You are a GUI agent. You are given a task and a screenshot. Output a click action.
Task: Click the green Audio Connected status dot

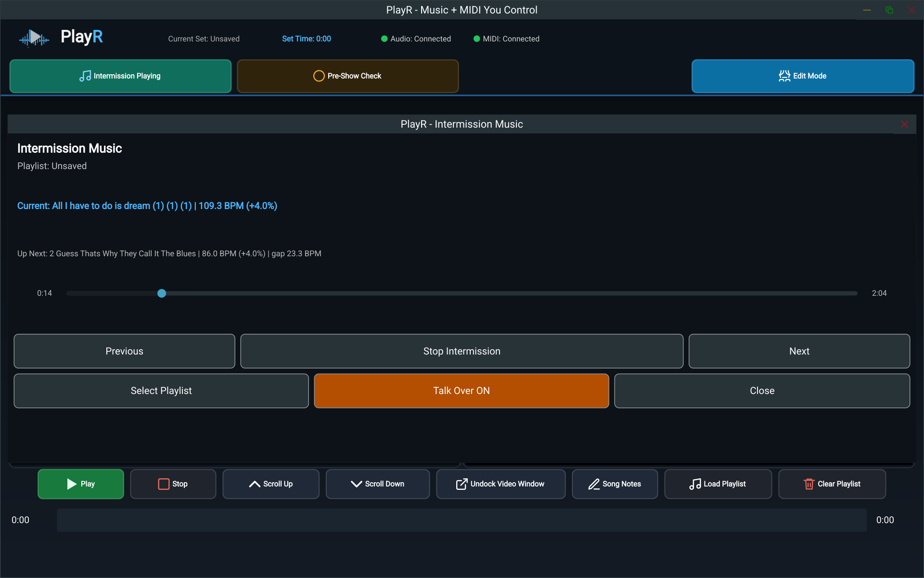pyautogui.click(x=384, y=39)
